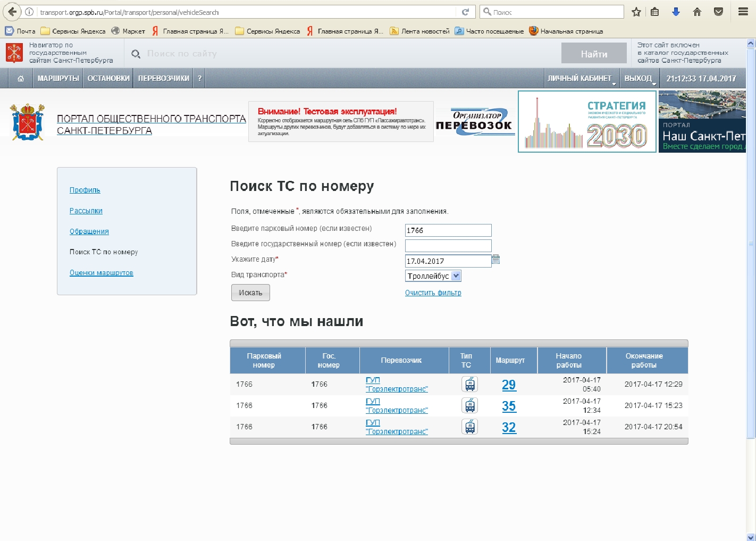756x541 pixels.
Task: Click the home icon in navigation bar
Action: tap(21, 78)
